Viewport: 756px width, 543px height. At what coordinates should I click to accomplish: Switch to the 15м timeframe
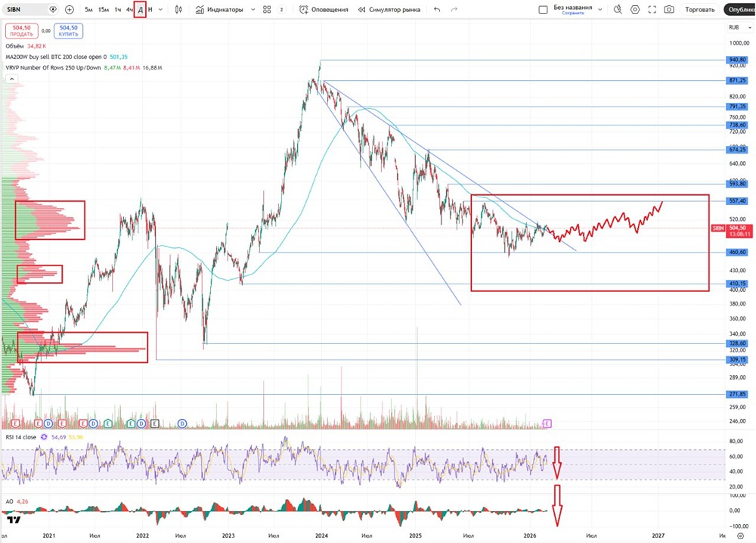point(104,10)
